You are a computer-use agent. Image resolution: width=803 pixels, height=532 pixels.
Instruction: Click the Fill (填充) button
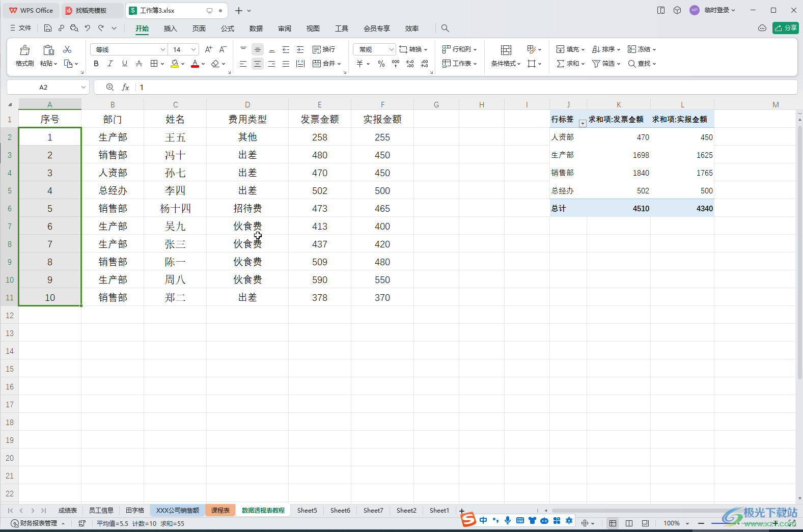click(x=570, y=49)
